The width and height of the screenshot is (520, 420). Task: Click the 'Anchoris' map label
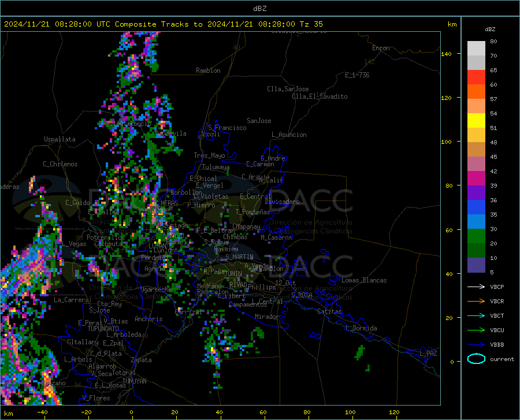point(148,319)
